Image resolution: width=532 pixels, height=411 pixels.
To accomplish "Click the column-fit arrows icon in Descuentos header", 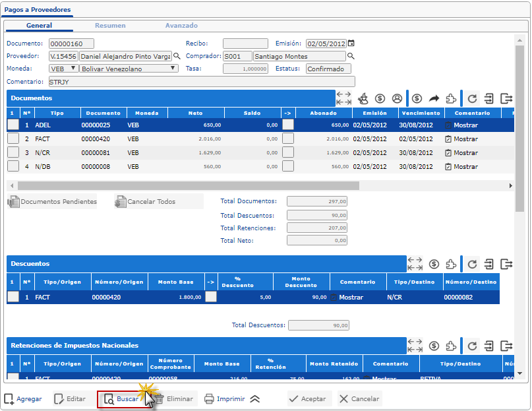I will click(x=415, y=264).
